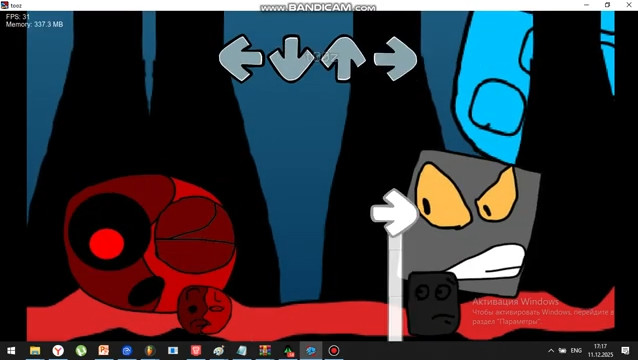Open the paint palette app in taskbar
The image size is (638, 360).
(x=219, y=350)
